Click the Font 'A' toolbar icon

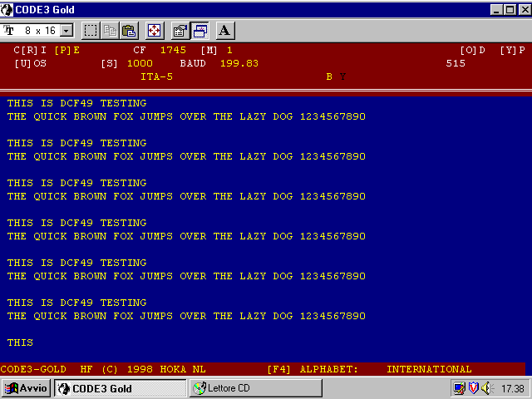tap(225, 31)
